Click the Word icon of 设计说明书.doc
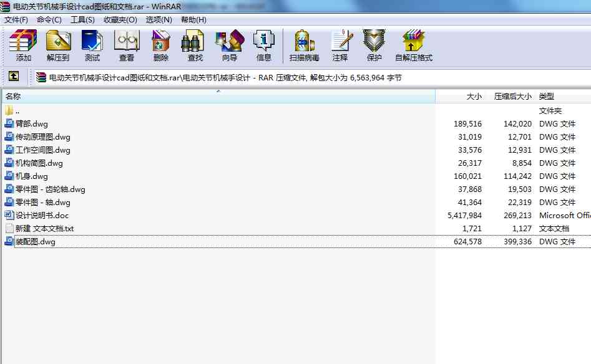Screen dimensions: 591x364 pyautogui.click(x=9, y=215)
